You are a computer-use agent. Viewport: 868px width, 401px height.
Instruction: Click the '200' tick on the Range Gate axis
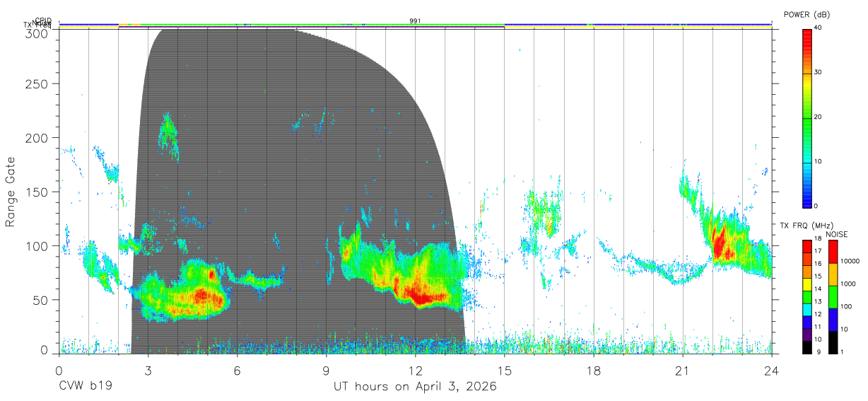point(38,138)
